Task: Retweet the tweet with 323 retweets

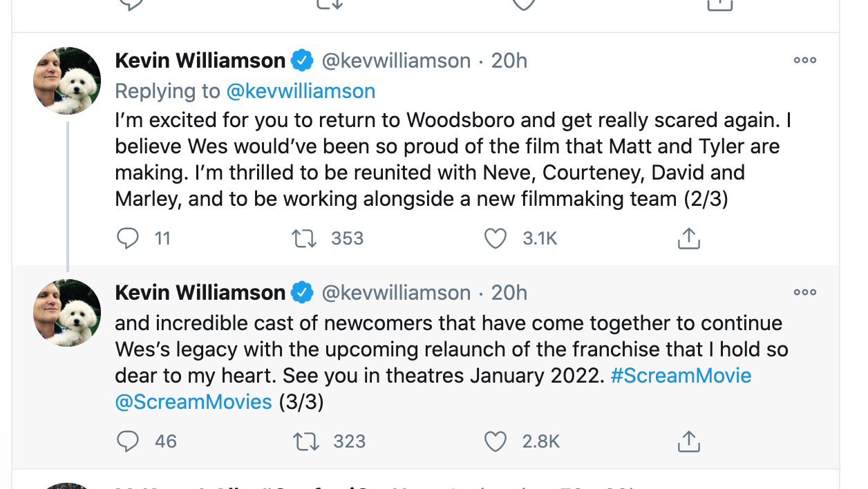Action: tap(305, 441)
